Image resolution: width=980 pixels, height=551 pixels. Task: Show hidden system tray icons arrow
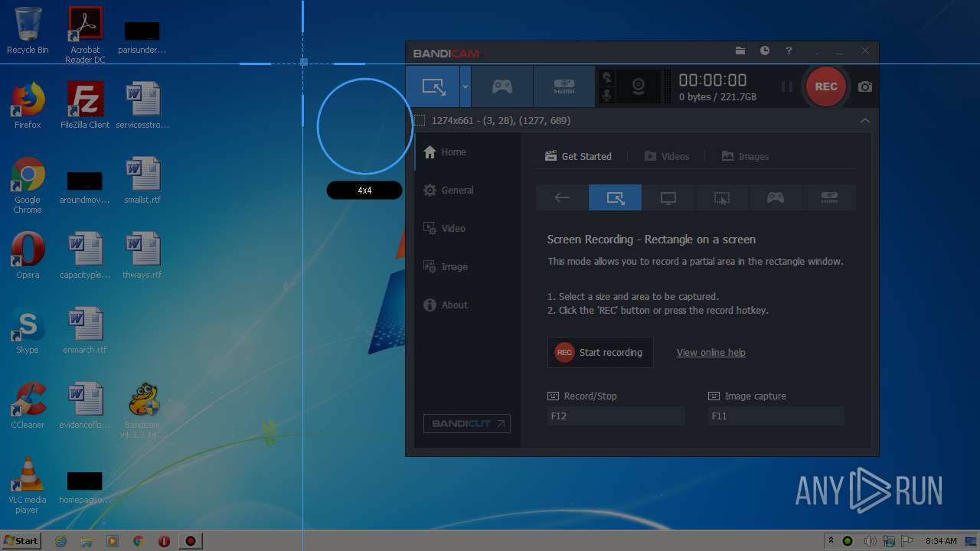pos(831,541)
